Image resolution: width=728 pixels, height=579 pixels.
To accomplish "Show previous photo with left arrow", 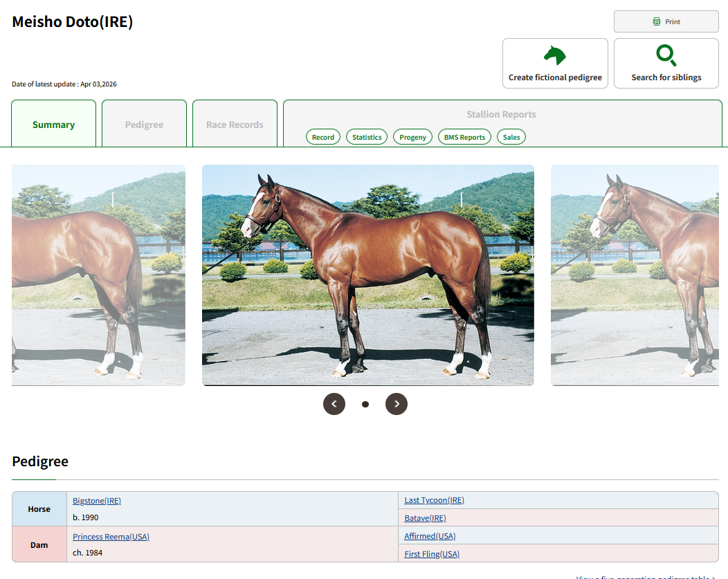I will pos(334,404).
